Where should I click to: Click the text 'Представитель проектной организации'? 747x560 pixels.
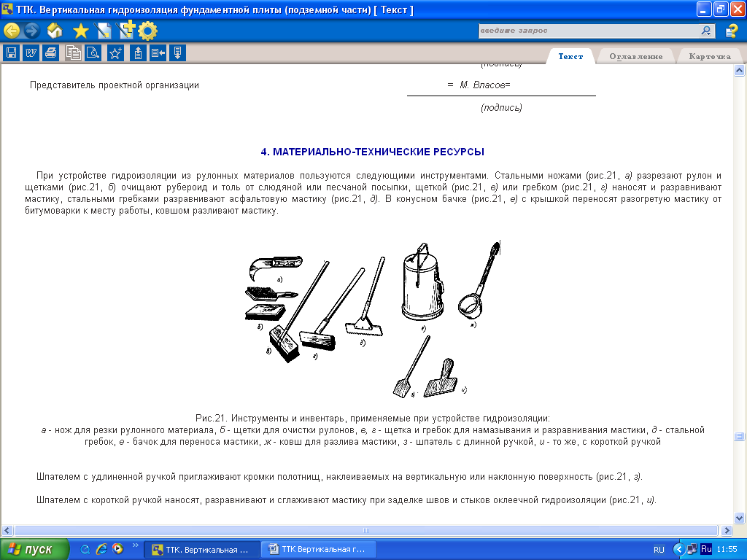(x=115, y=85)
